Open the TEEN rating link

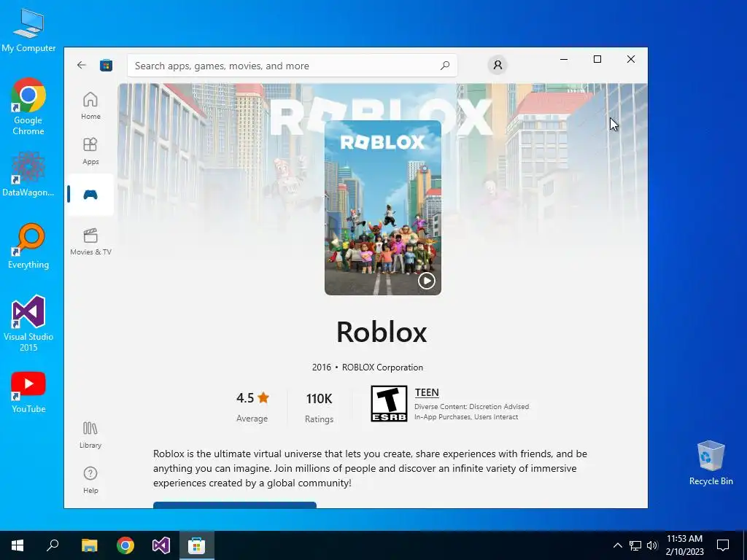click(x=426, y=392)
